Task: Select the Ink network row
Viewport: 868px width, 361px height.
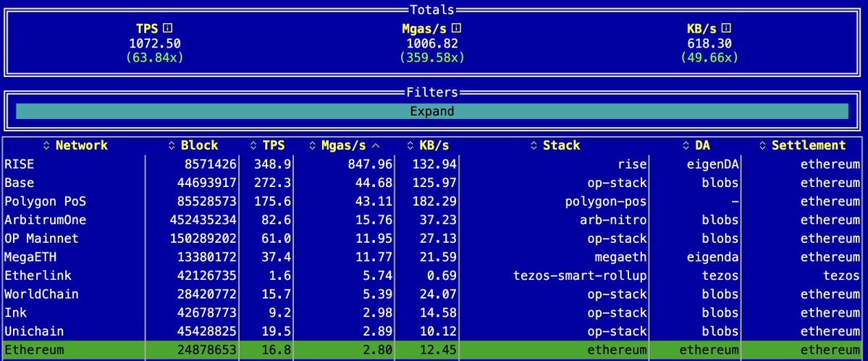Action: tap(431, 312)
